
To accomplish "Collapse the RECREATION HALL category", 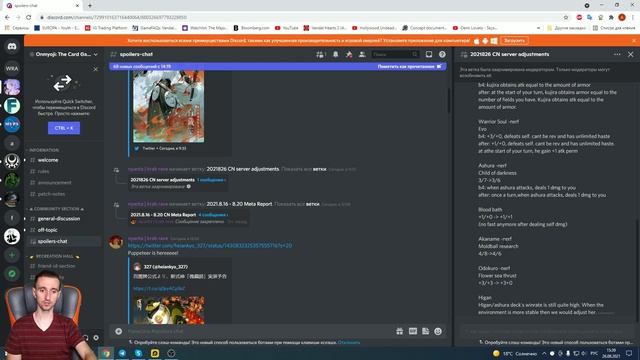I will (54, 256).
